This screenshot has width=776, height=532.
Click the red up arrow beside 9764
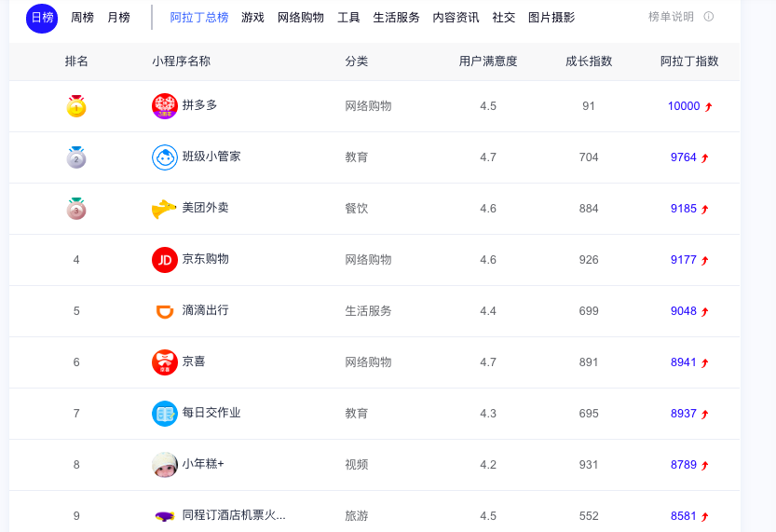704,157
